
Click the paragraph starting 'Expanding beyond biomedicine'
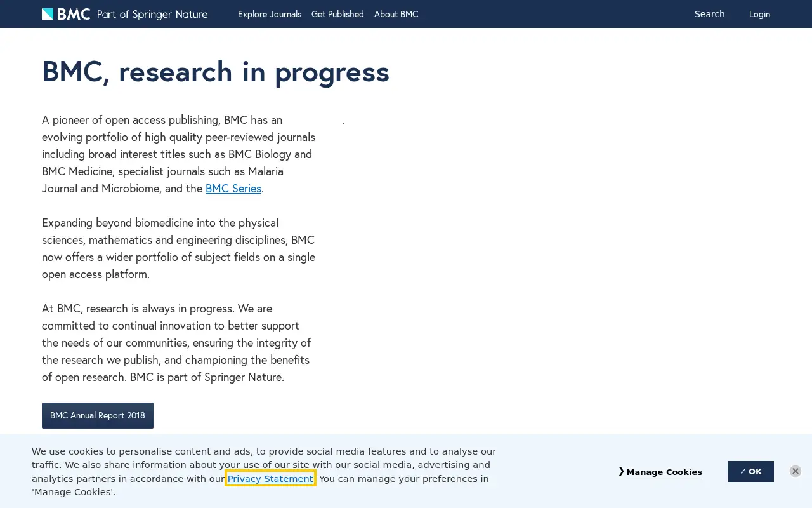tap(179, 249)
